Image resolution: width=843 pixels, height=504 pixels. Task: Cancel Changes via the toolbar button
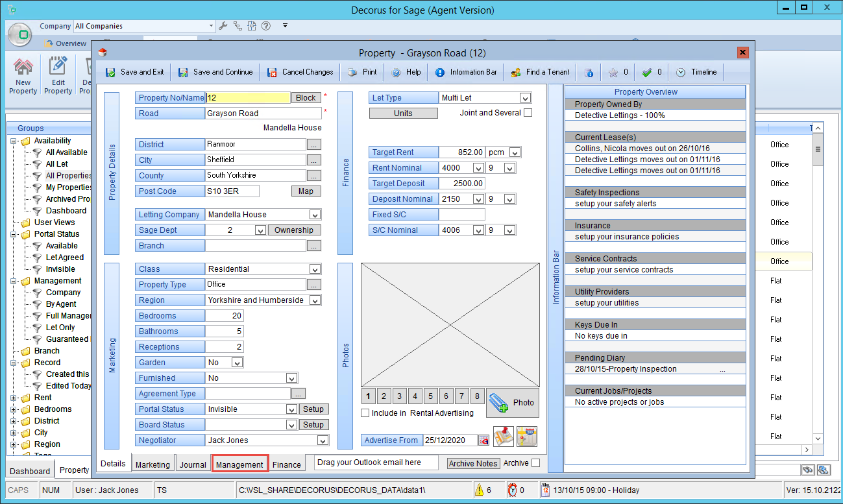coord(299,72)
